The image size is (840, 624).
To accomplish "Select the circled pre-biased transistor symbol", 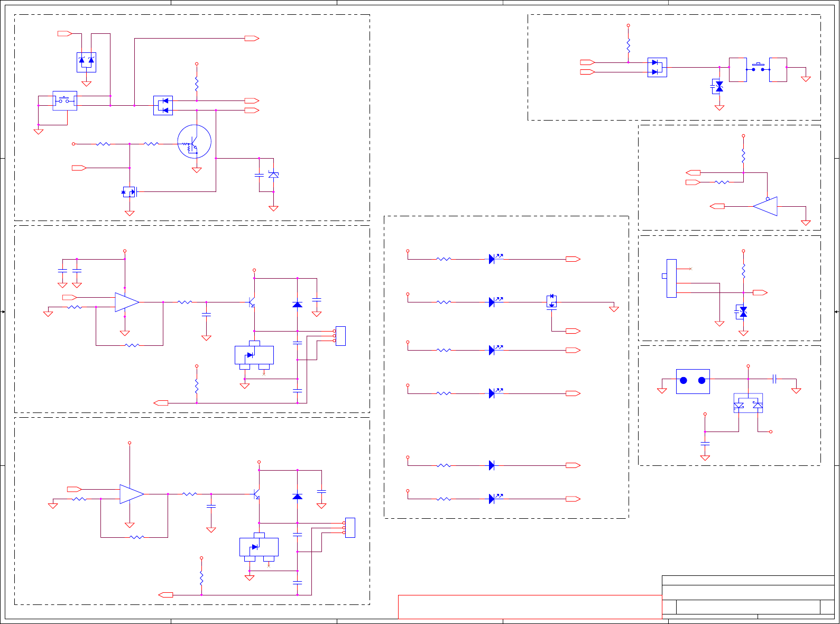I will (x=195, y=142).
